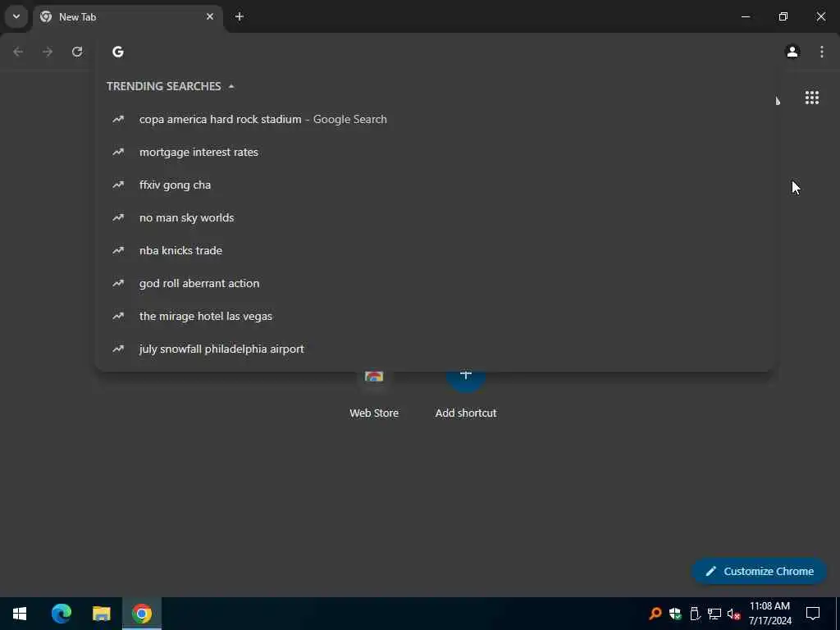The height and width of the screenshot is (630, 840).
Task: Open Chrome three-dot menu
Action: click(x=822, y=52)
